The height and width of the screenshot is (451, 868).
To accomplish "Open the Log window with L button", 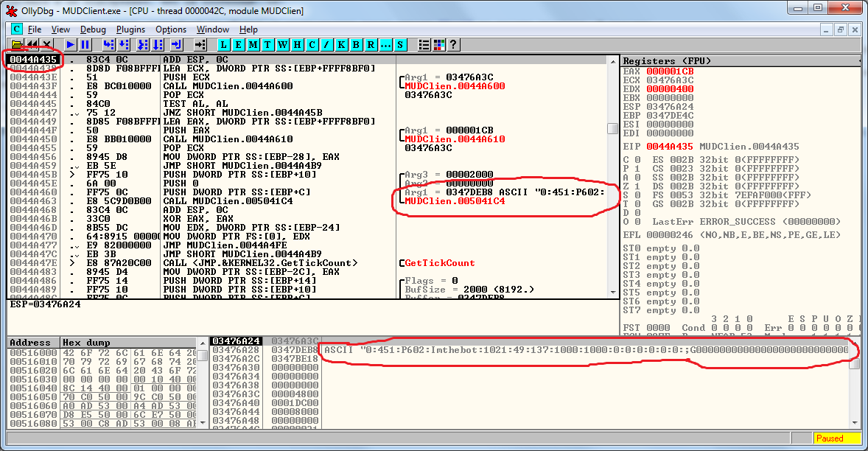I will 224,45.
